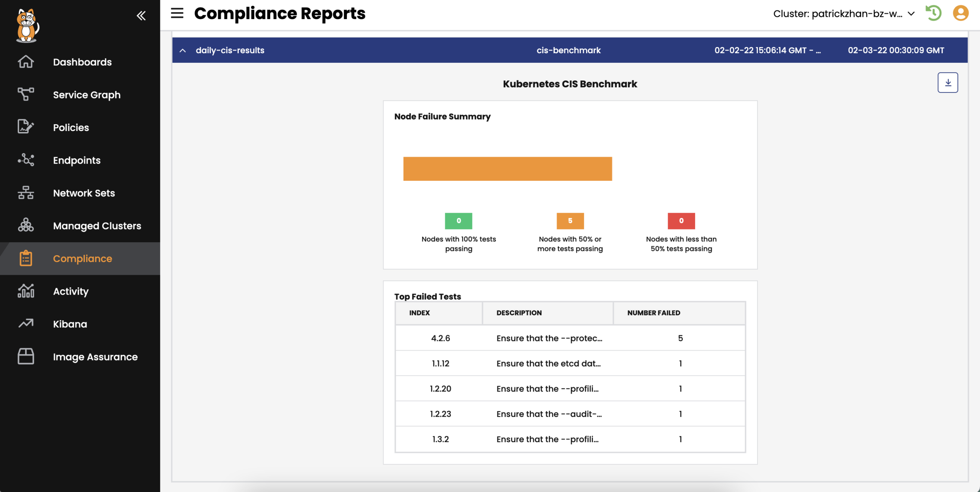The height and width of the screenshot is (492, 980).
Task: Download the CIS benchmark report
Action: coord(948,82)
